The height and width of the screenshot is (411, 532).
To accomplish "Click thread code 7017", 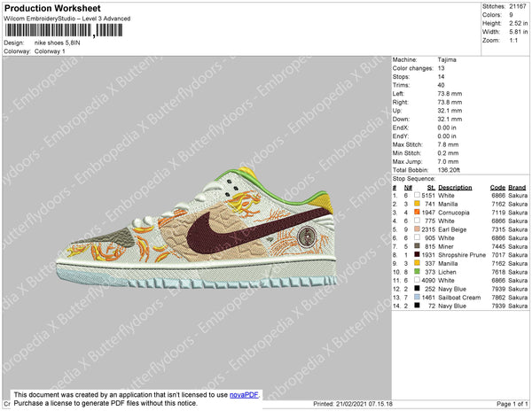I will click(498, 255).
